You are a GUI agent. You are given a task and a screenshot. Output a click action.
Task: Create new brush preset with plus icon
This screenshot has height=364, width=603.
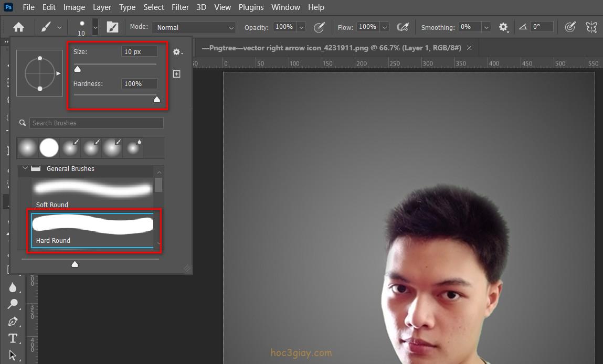coord(177,74)
